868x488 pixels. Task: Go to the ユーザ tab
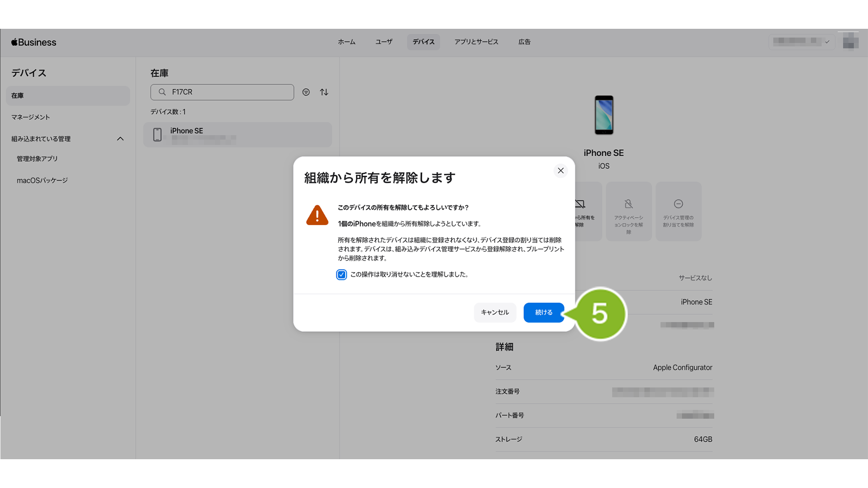[384, 42]
